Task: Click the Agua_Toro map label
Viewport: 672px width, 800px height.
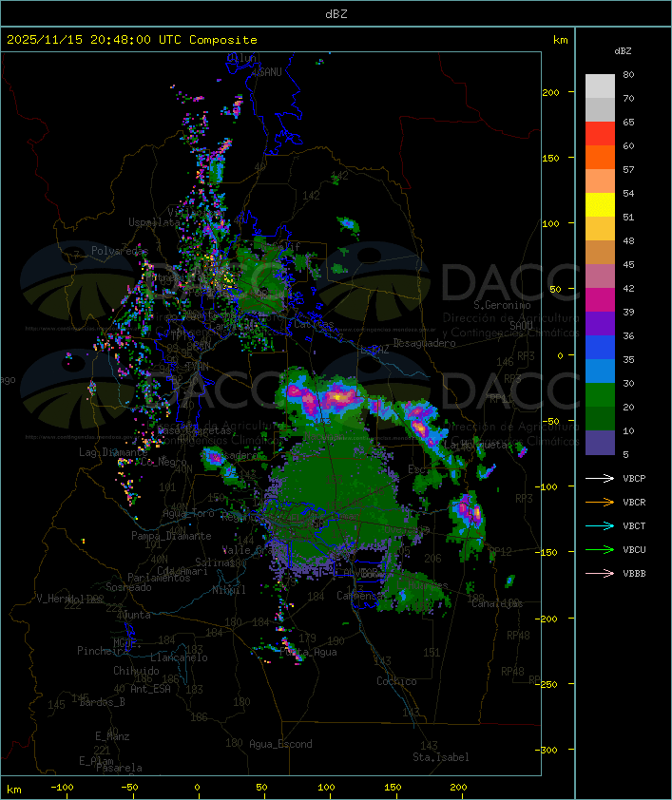Action: pyautogui.click(x=188, y=513)
